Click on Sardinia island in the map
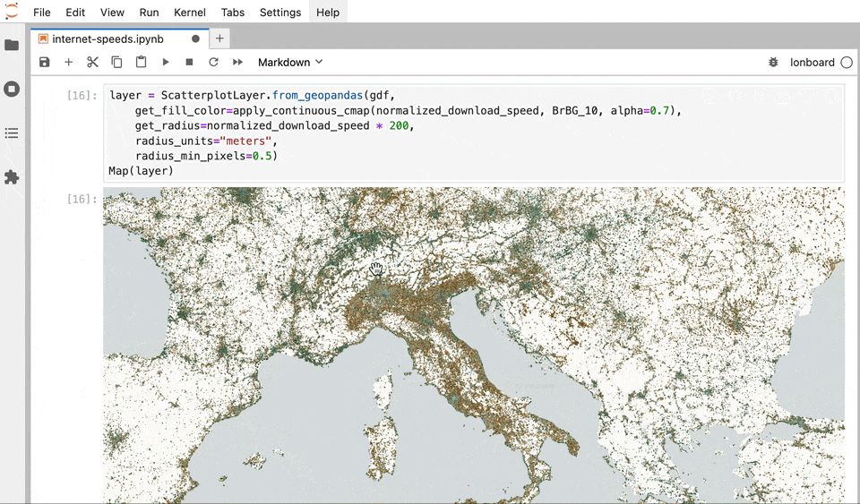The height and width of the screenshot is (504, 860). click(x=382, y=449)
